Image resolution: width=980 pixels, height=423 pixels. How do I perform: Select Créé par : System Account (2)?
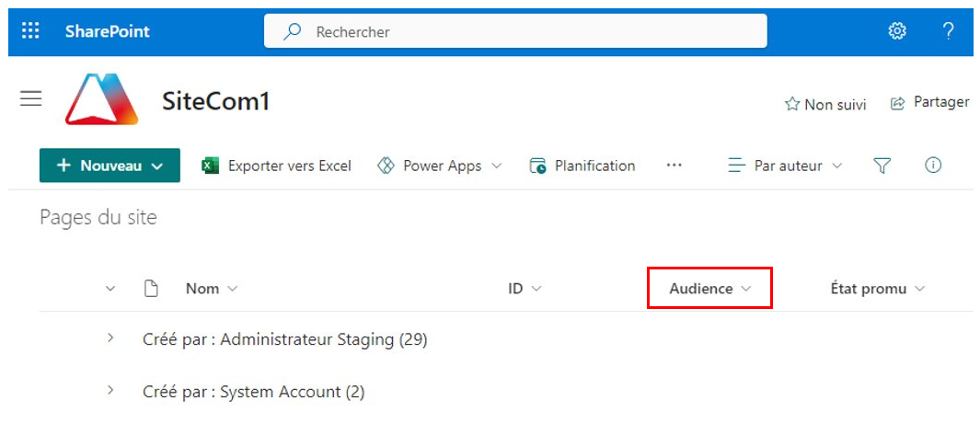point(254,392)
